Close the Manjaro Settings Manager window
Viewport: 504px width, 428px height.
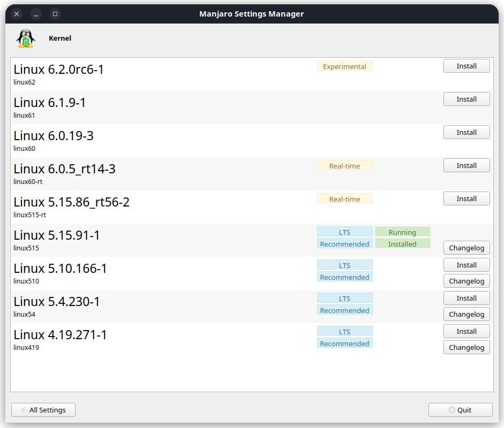pos(17,14)
